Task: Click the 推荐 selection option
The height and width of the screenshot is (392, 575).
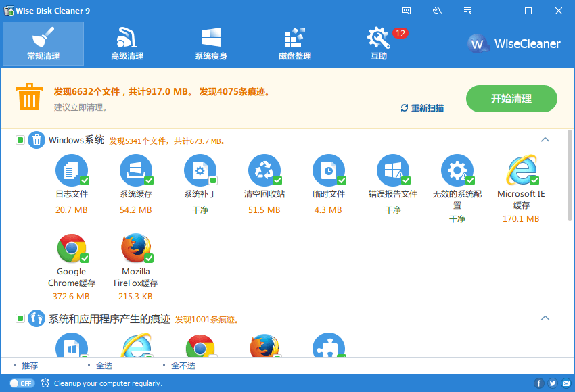Action: coord(30,365)
